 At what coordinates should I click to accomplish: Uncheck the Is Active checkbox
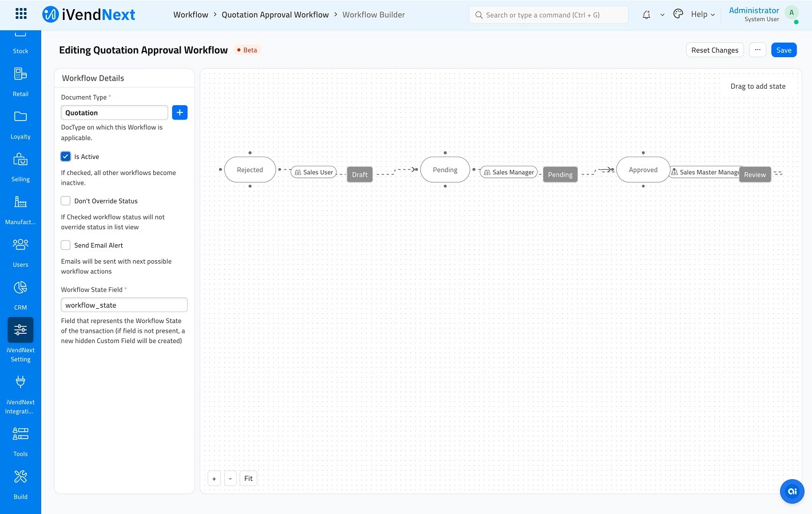coord(66,157)
